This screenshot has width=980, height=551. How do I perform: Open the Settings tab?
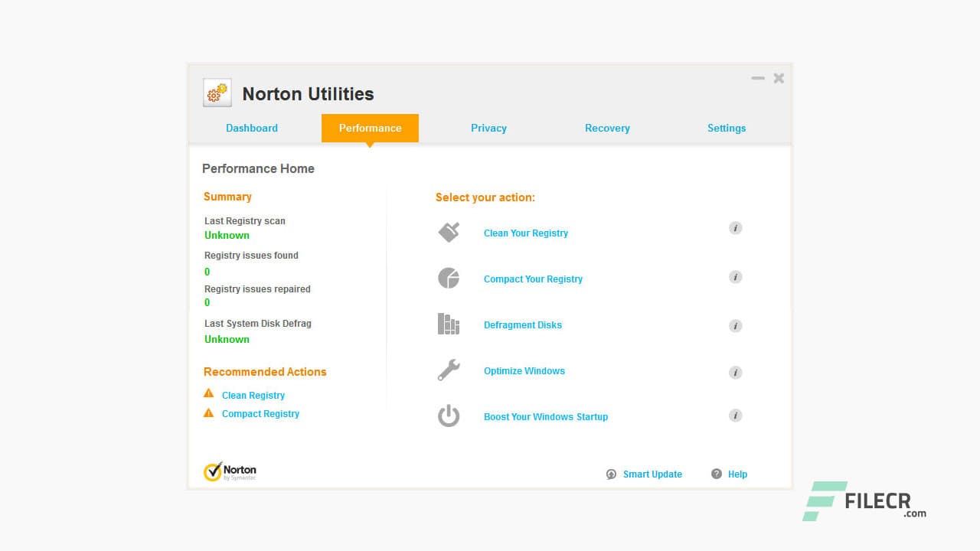coord(726,128)
